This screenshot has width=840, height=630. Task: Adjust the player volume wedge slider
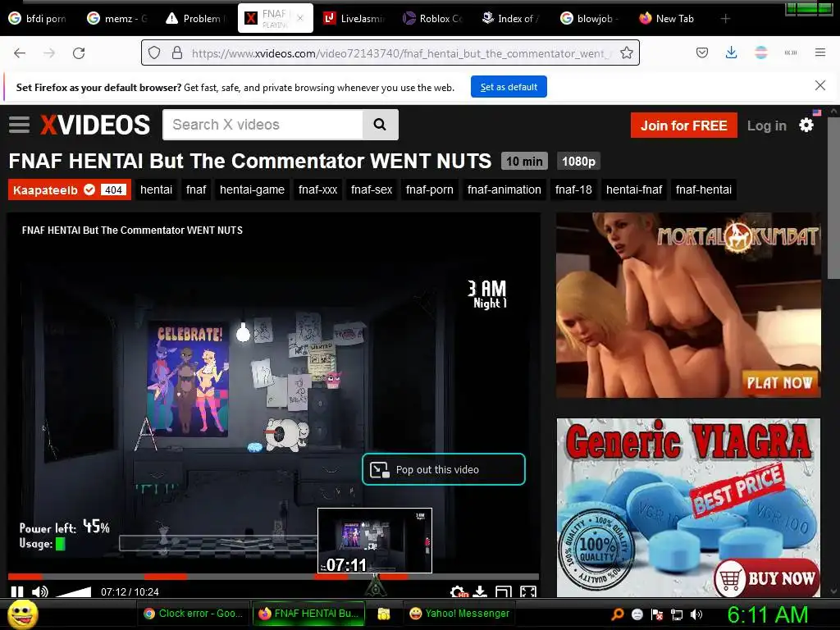[x=73, y=591]
